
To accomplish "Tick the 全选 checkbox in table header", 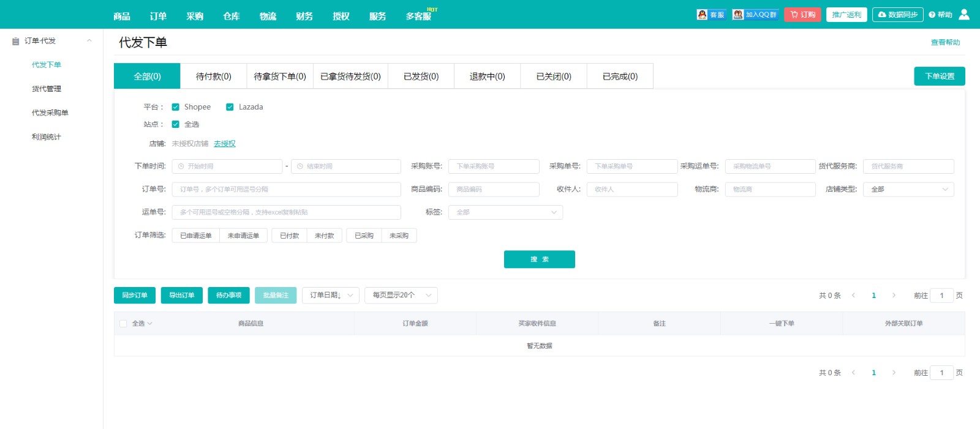I will tap(123, 323).
